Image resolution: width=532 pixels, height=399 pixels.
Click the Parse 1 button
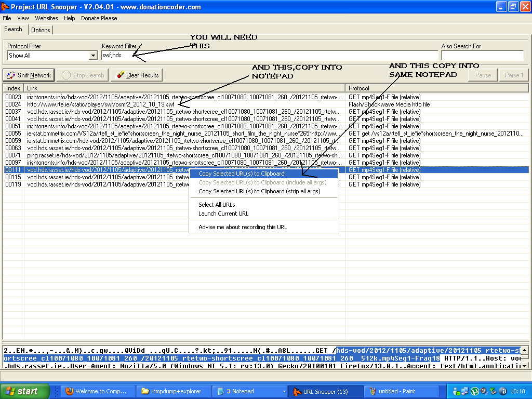514,75
